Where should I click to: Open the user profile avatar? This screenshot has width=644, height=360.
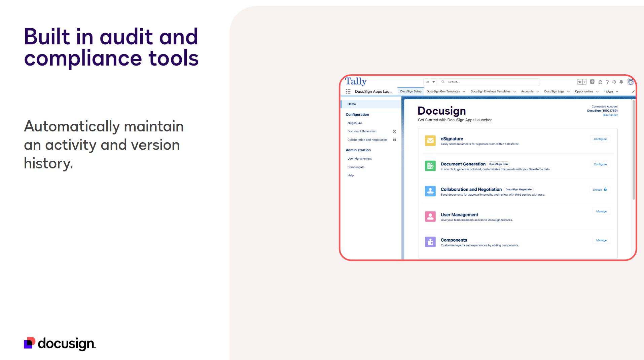(631, 82)
